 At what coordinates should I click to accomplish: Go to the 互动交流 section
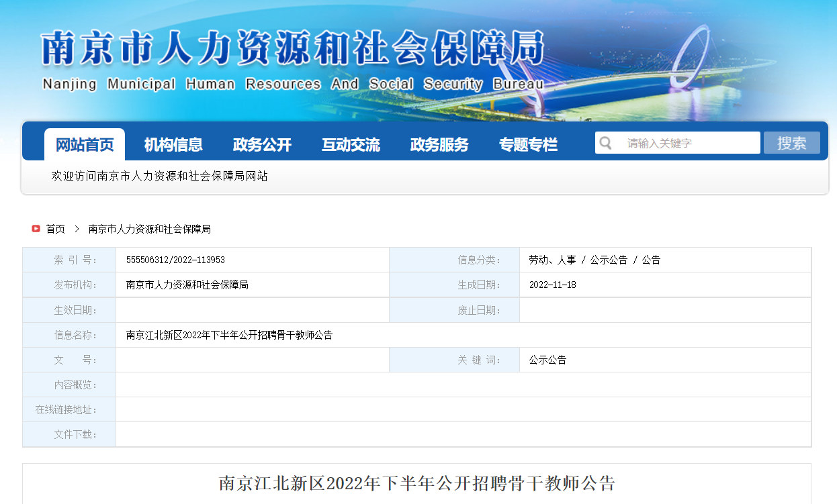tap(351, 144)
